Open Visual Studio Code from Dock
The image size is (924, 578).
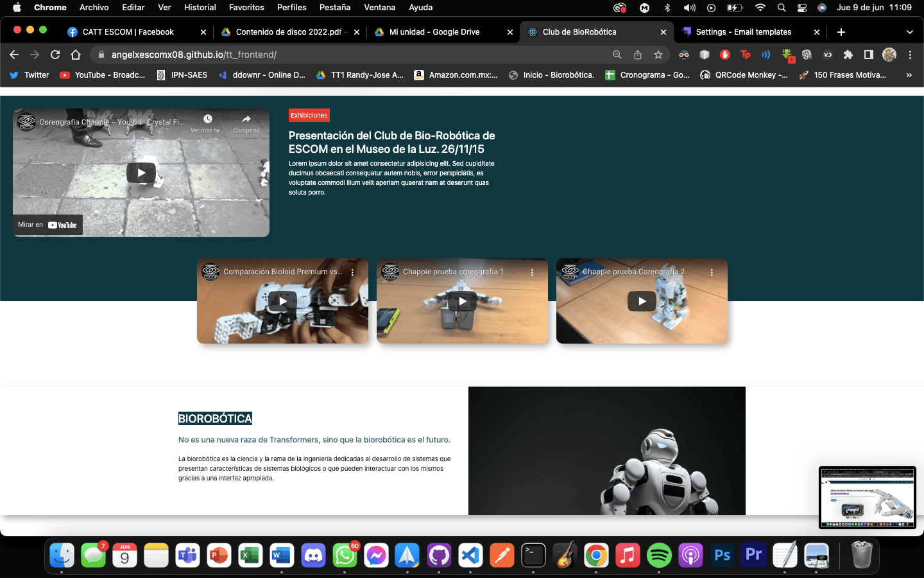(470, 556)
